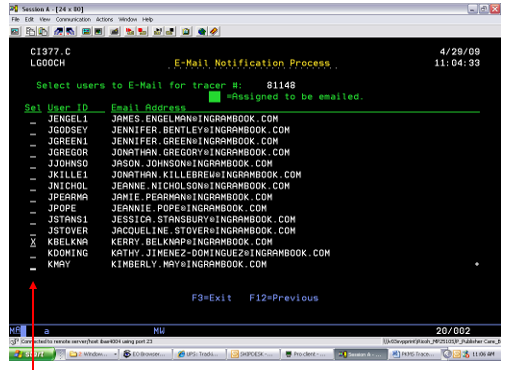The height and width of the screenshot is (370, 511).
Task: Click the X selection beside KBELKNA
Action: coord(33,242)
